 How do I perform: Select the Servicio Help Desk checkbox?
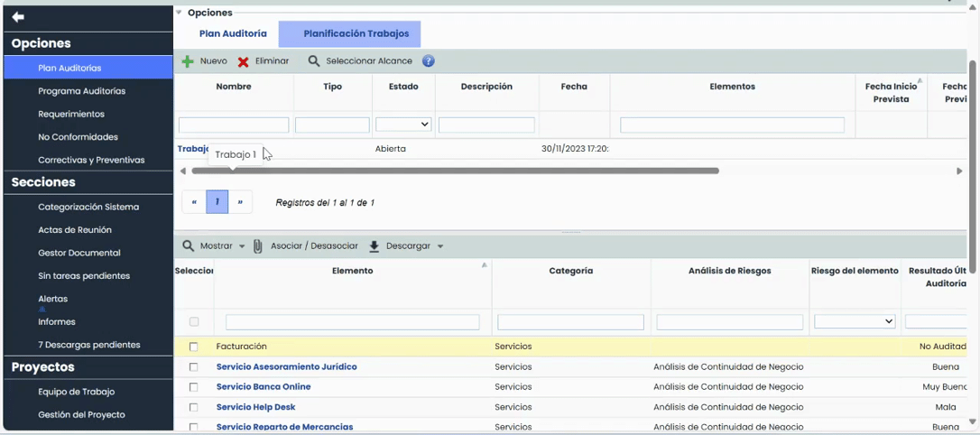coord(193,407)
